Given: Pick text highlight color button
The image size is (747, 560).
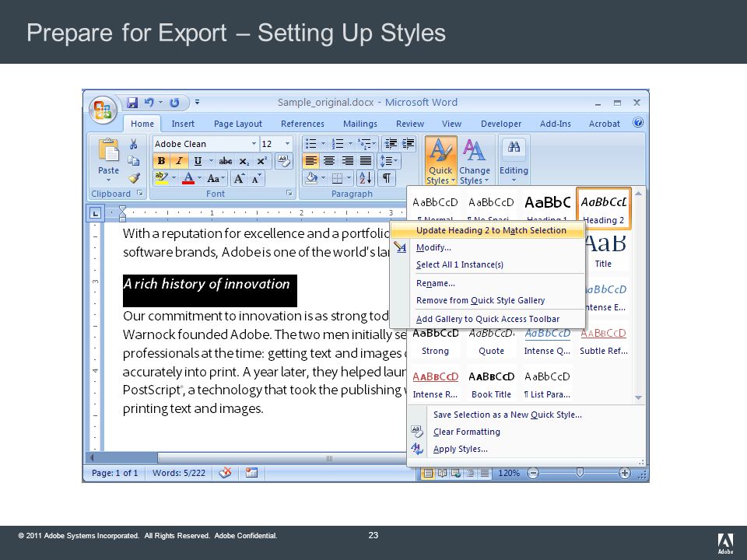Looking at the screenshot, I should (162, 178).
